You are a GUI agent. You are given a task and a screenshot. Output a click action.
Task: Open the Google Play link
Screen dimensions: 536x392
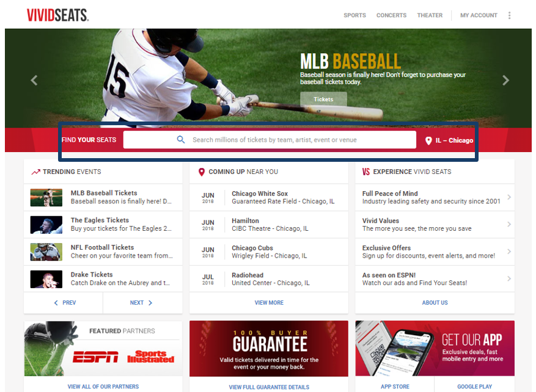474,387
